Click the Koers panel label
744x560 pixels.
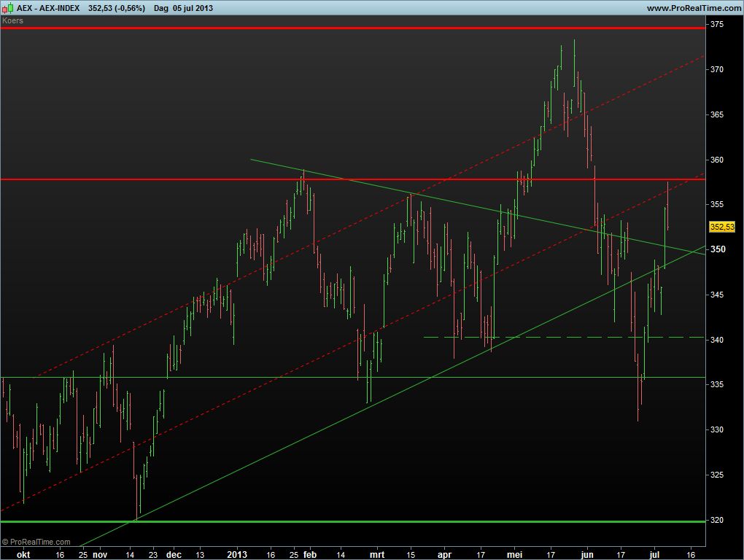(13, 20)
